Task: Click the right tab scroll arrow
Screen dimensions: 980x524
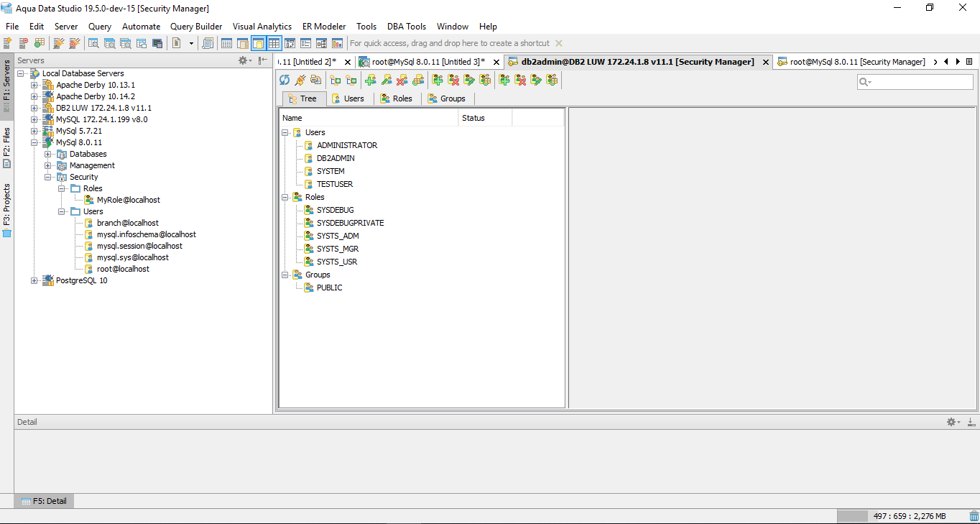Action: [x=958, y=62]
